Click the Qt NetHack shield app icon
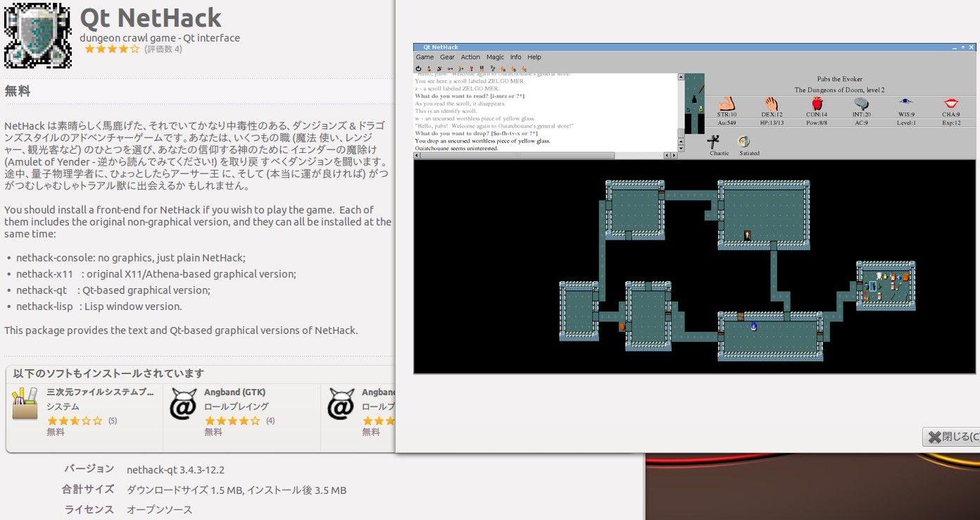The width and height of the screenshot is (980, 520). coord(37,35)
